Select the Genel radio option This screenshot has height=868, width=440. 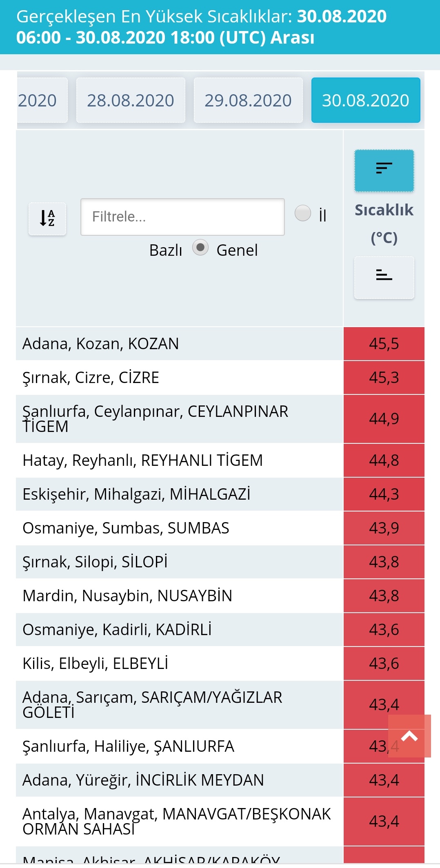coord(200,248)
